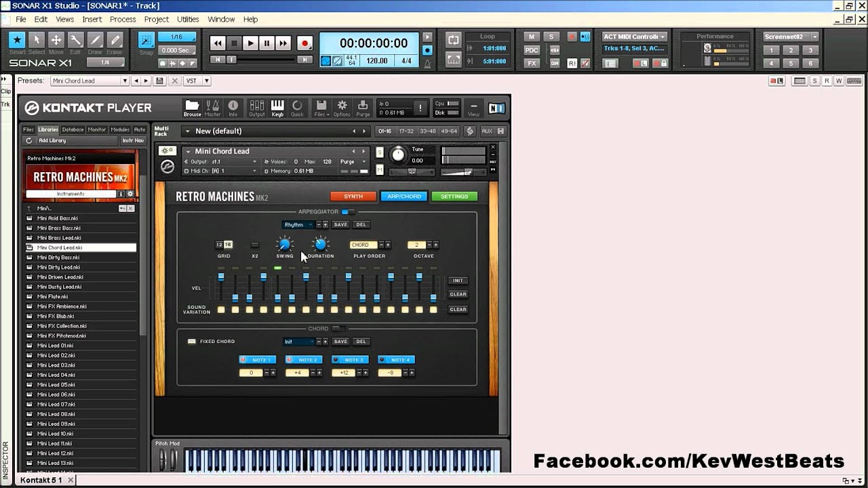868x488 pixels.
Task: Click the tempo 120.00 field
Action: click(x=377, y=61)
